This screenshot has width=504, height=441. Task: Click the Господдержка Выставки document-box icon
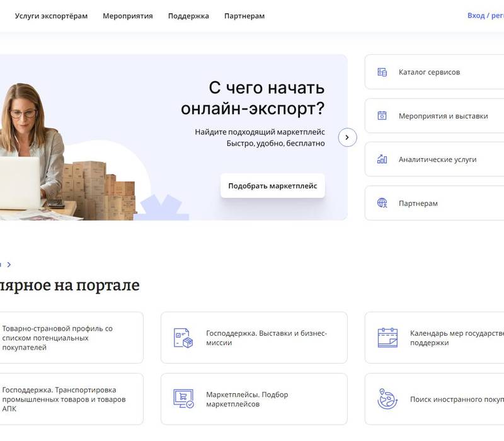(183, 338)
